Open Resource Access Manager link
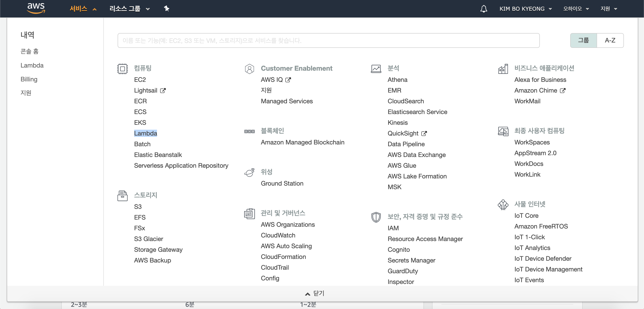 pyautogui.click(x=425, y=239)
